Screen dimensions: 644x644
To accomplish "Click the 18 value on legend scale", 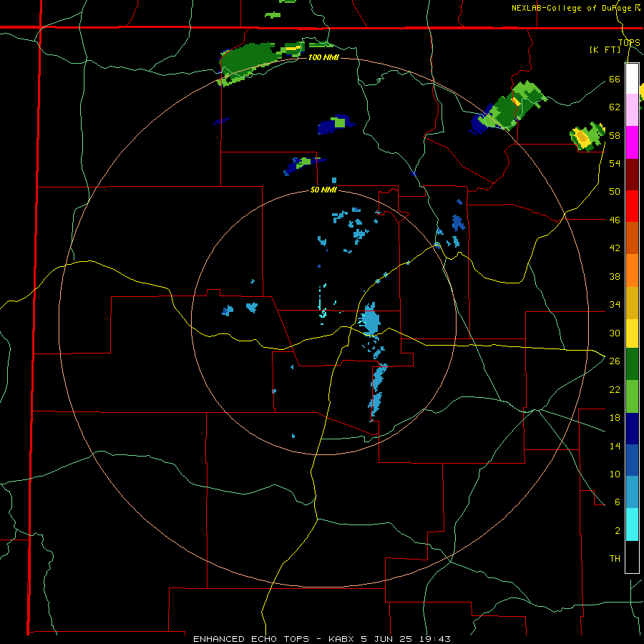I will click(x=615, y=418).
